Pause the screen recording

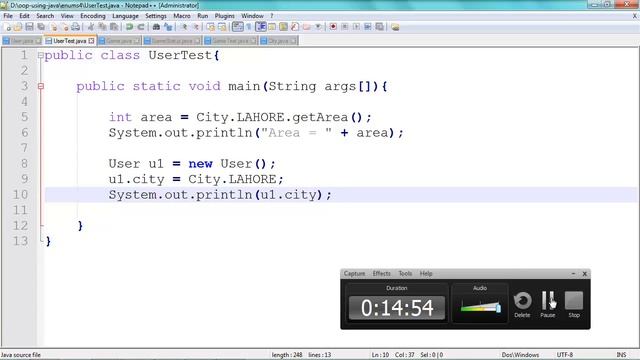coord(548,304)
